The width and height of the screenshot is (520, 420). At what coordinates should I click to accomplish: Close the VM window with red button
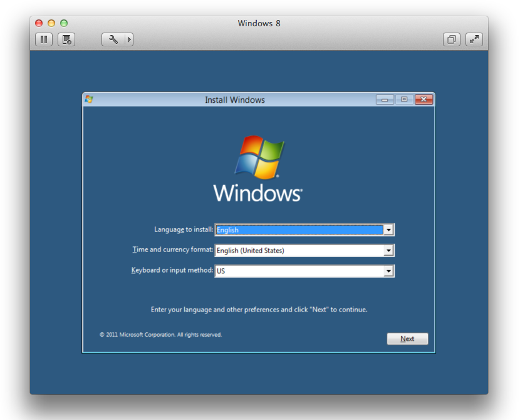tap(39, 23)
